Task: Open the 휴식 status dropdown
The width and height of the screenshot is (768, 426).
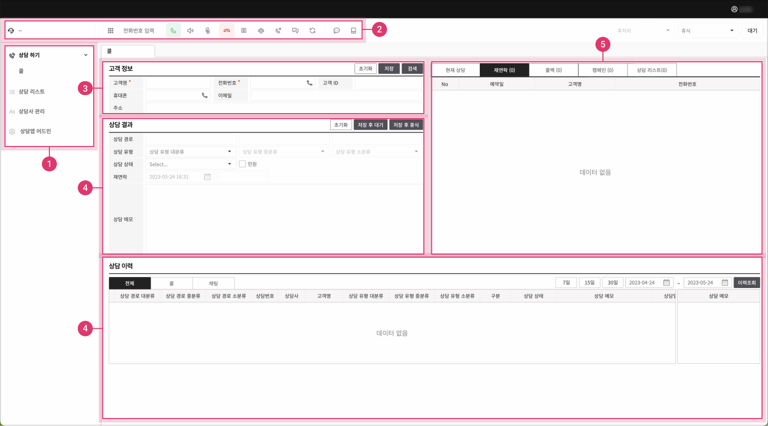Action: [706, 31]
